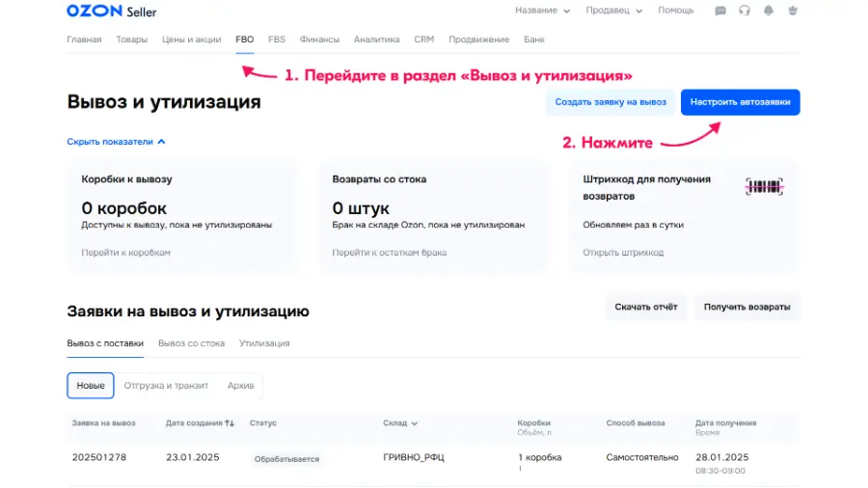Select Вывоз с поставки tab
868x488 pixels.
click(105, 343)
